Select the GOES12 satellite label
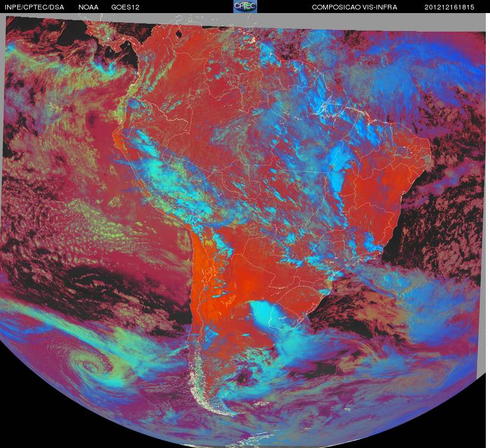The image size is (490, 448). (125, 7)
